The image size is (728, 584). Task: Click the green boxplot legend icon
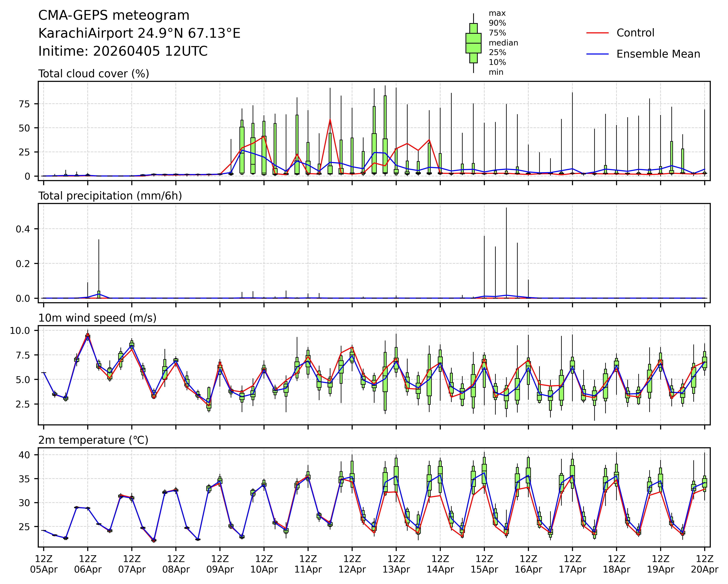[473, 43]
